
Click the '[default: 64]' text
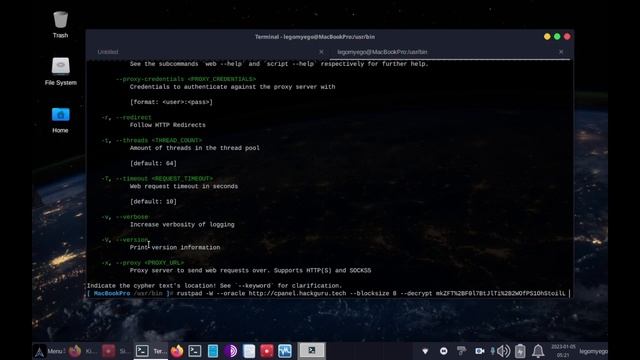coord(153,163)
